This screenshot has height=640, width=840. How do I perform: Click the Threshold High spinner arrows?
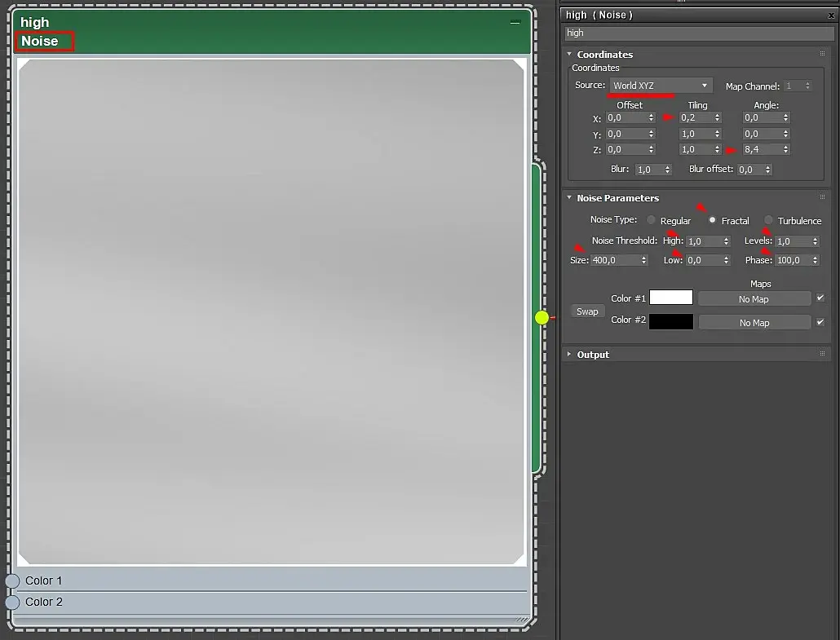[x=727, y=241]
